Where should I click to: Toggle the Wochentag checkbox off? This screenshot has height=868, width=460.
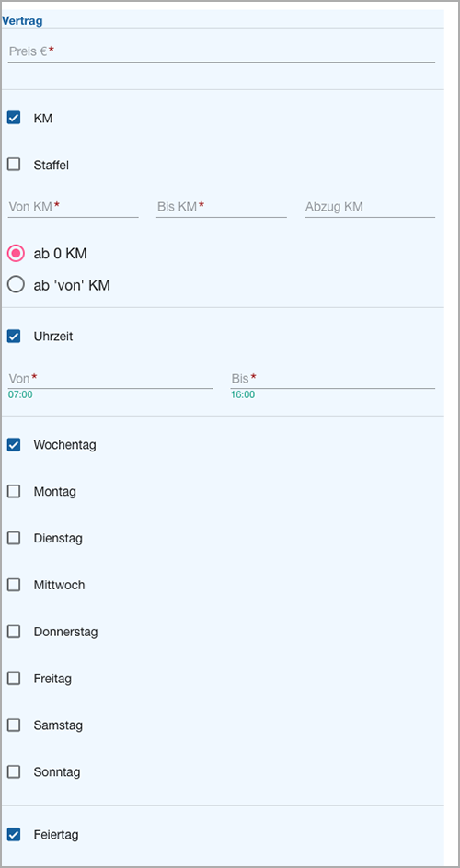[14, 444]
